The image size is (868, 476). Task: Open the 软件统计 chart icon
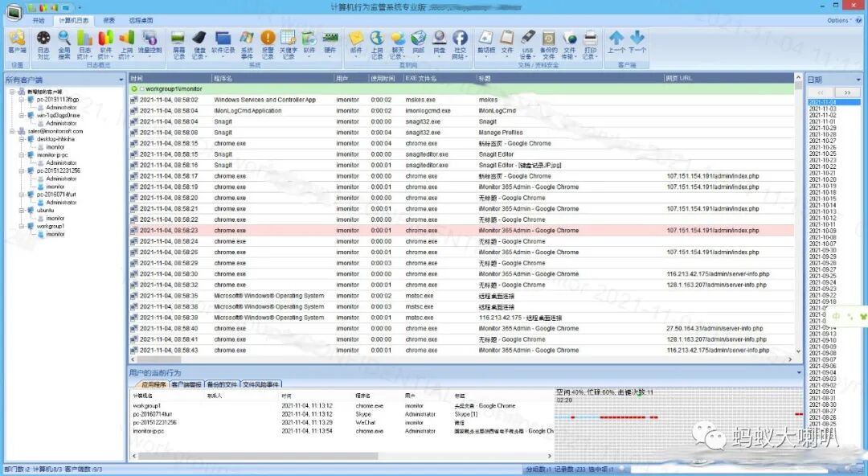(x=106, y=44)
